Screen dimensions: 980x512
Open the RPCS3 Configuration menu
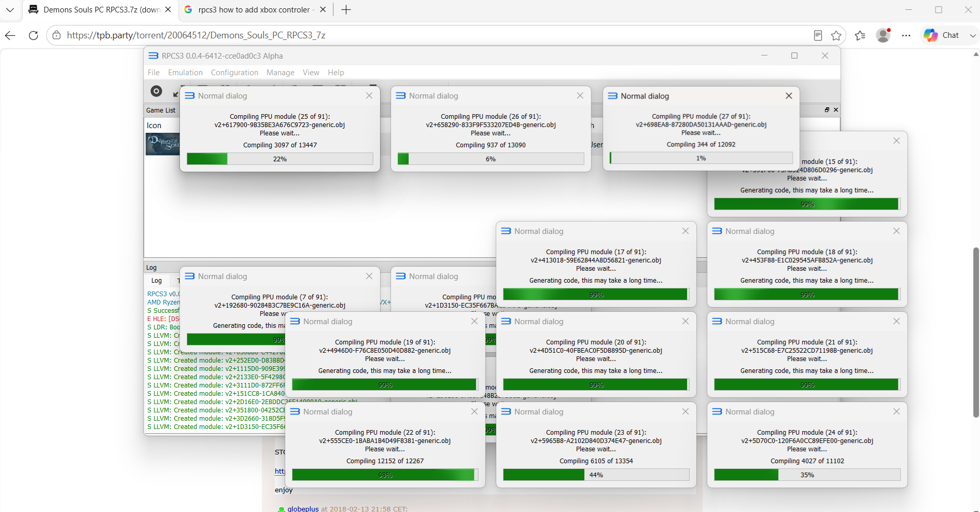[234, 73]
